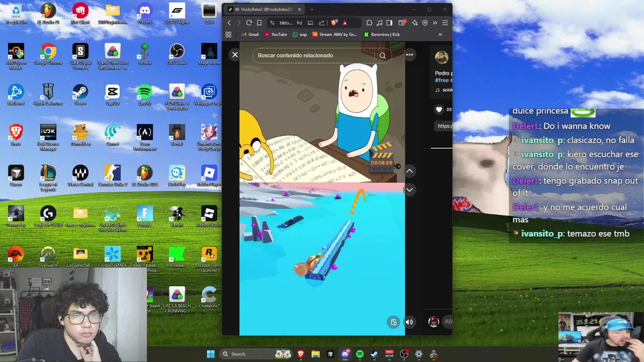Open a new browser tab with plus
644x362 pixels.
point(312,9)
